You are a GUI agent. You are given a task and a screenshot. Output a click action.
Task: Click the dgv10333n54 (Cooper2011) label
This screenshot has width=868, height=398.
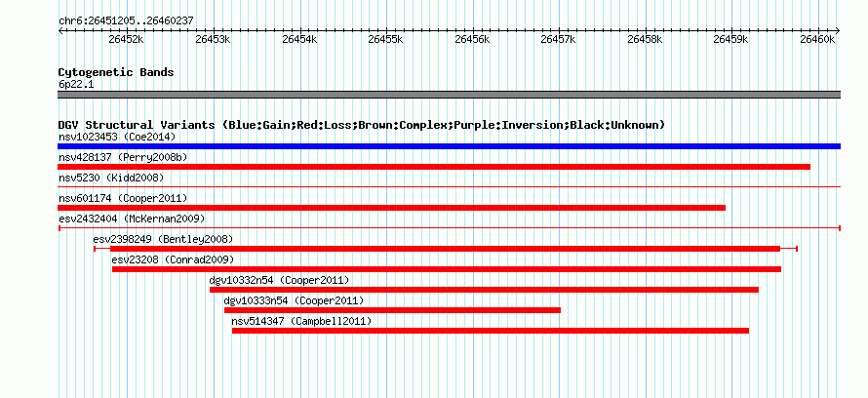(294, 300)
